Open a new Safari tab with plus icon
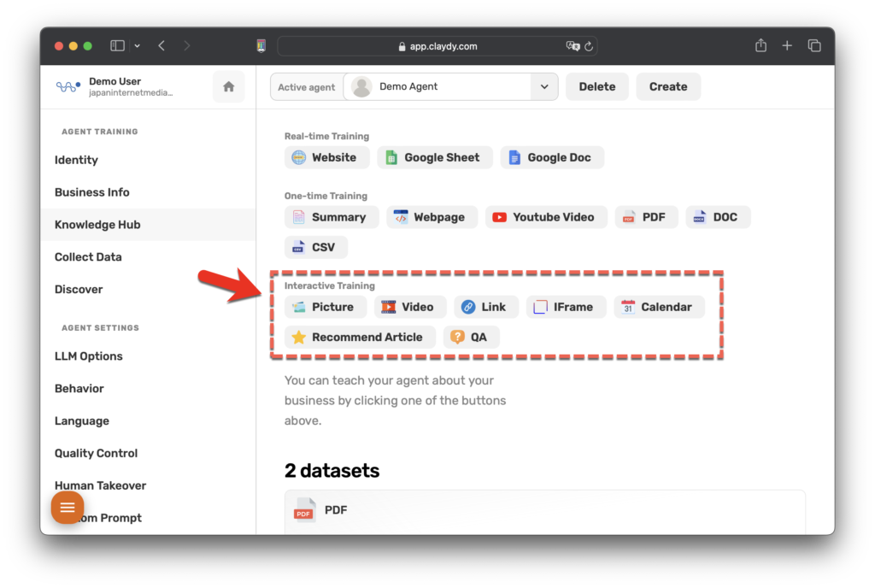The width and height of the screenshot is (875, 588). point(787,46)
